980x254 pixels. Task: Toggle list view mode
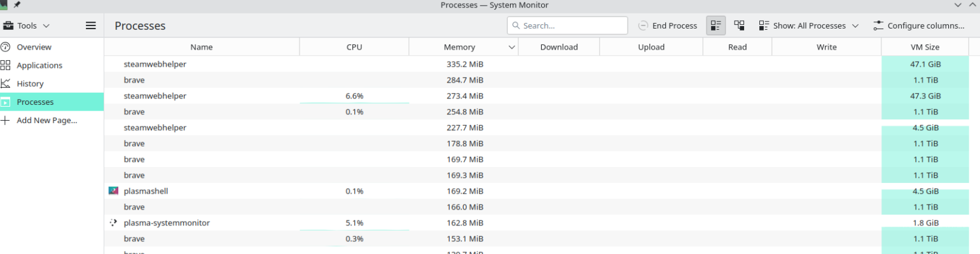point(716,25)
